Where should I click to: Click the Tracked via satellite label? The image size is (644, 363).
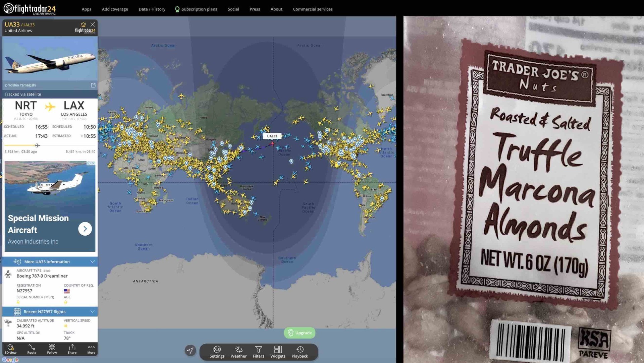coord(23,94)
